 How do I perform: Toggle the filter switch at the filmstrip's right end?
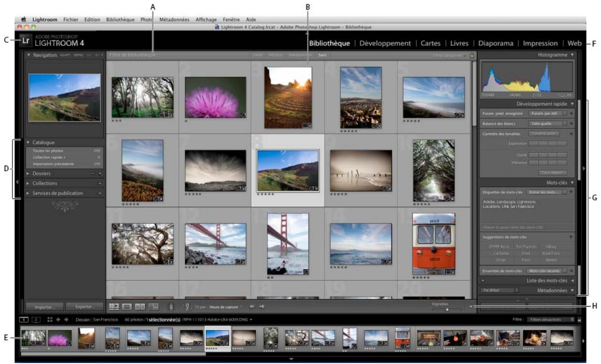pyautogui.click(x=579, y=320)
